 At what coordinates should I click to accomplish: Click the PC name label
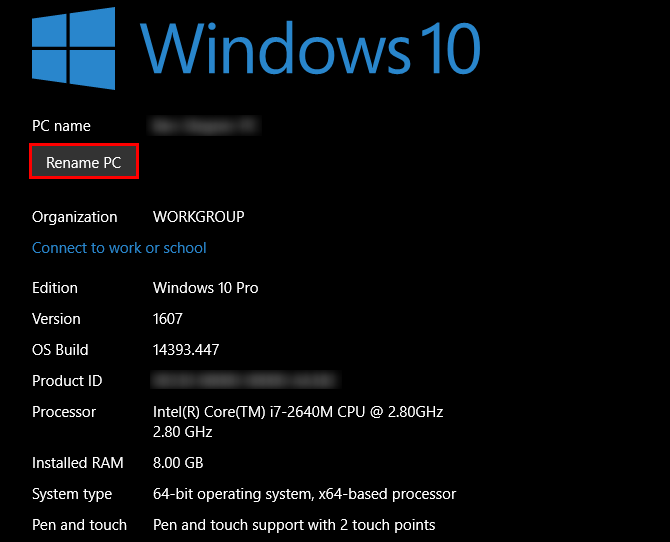[61, 126]
